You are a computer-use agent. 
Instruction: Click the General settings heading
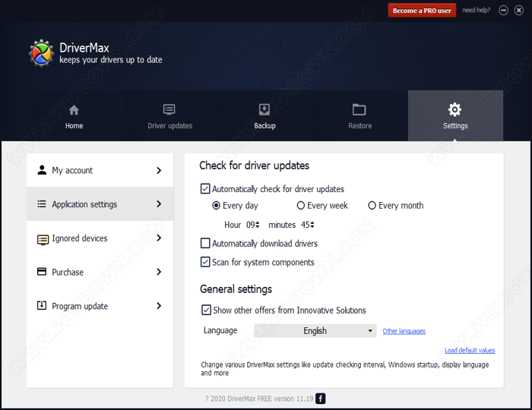pyautogui.click(x=236, y=289)
